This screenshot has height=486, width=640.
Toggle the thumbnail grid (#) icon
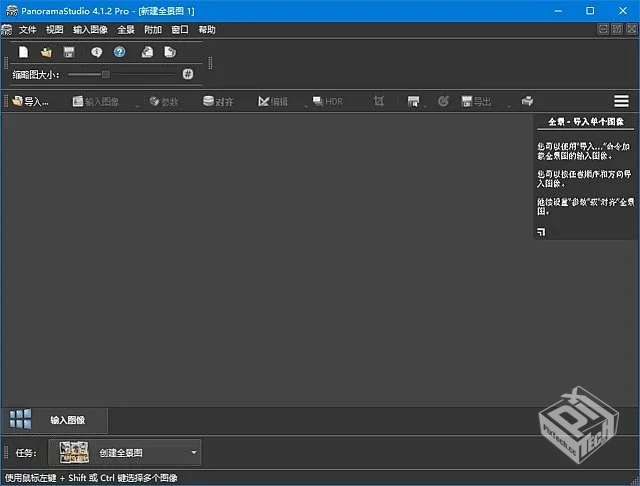pos(188,74)
